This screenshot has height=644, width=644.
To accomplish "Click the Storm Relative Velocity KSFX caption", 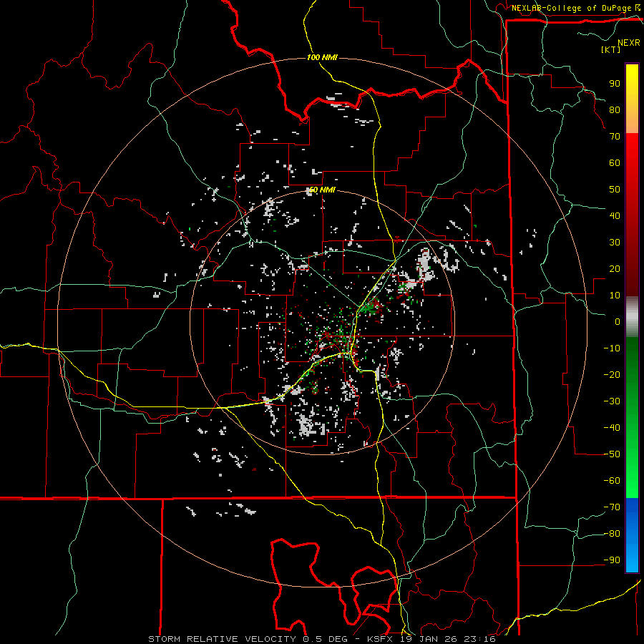I will tap(322, 639).
